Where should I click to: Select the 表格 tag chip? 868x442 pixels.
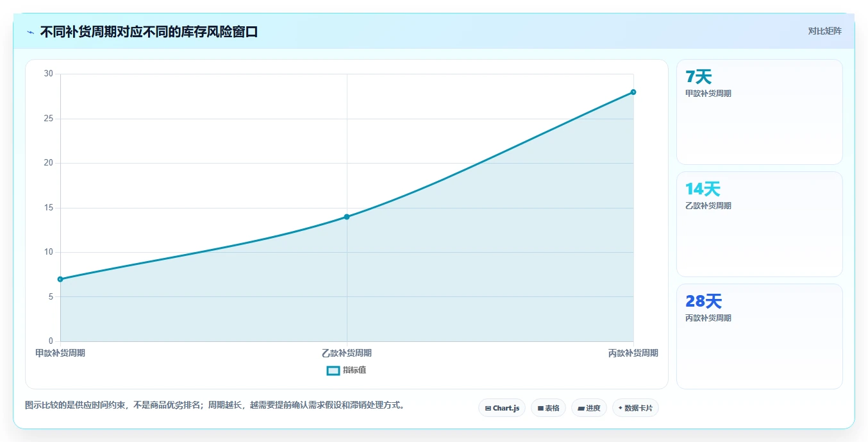[x=548, y=408]
